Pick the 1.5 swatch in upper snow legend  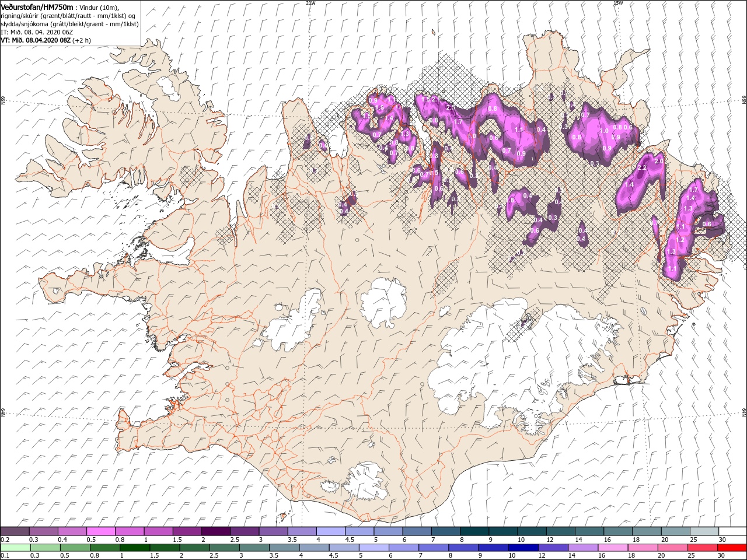187,531
